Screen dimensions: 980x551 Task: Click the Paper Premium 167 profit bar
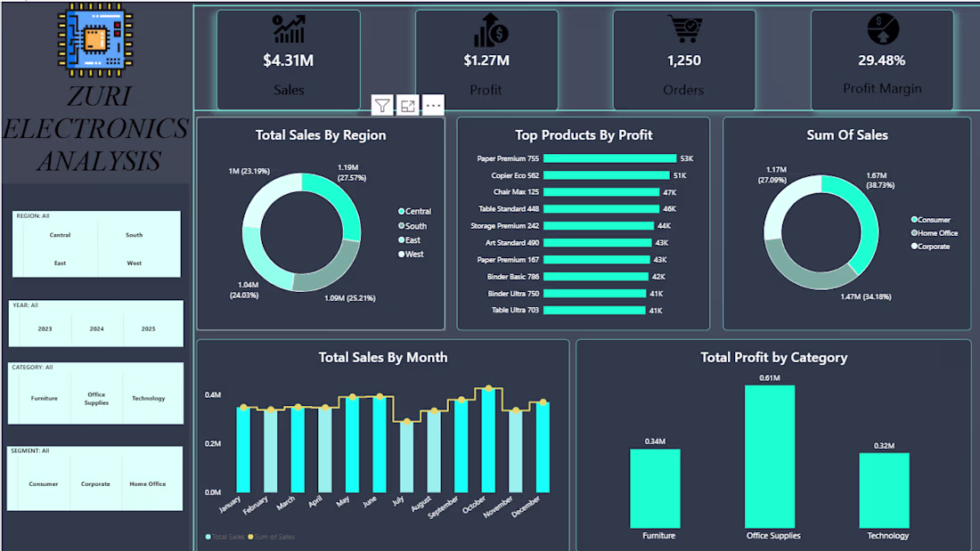tap(596, 259)
